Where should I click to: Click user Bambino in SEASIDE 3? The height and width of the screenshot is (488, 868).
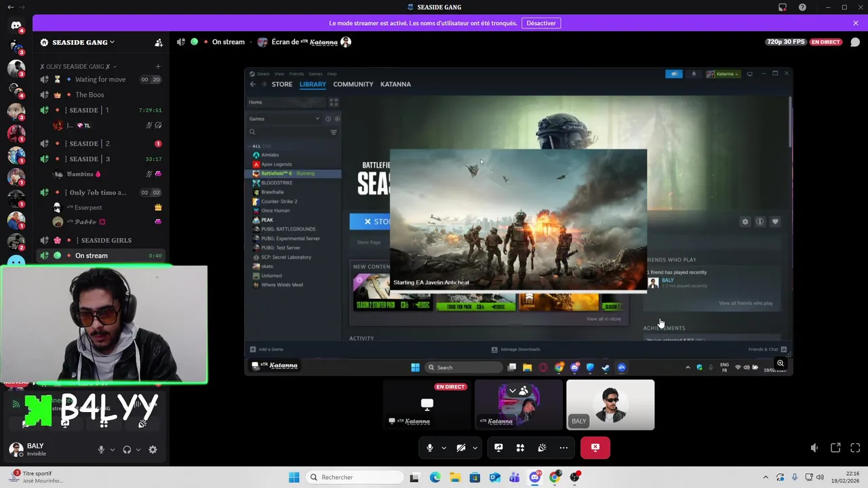[x=107, y=174]
